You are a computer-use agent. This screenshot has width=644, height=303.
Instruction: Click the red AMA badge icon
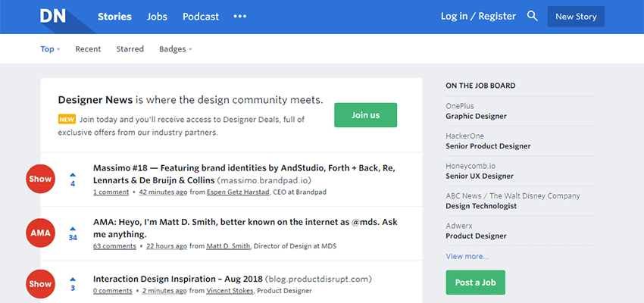coord(40,233)
